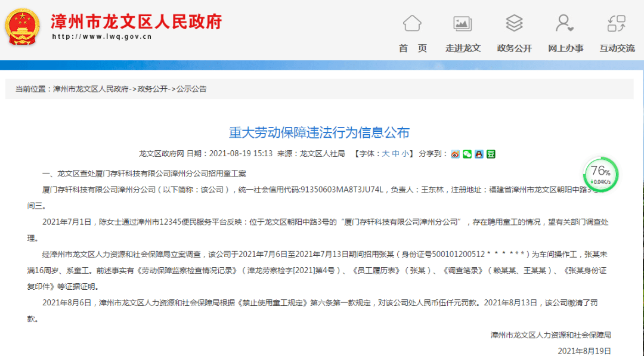The image size is (644, 356).
Task: Open the 首页 home icon
Action: (412, 23)
